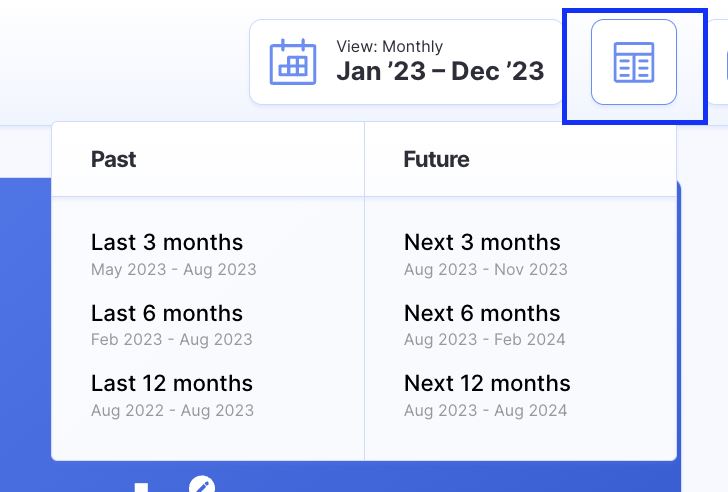
Task: Click the Aug 2023 - Nov 2023 subtitle
Action: [485, 269]
